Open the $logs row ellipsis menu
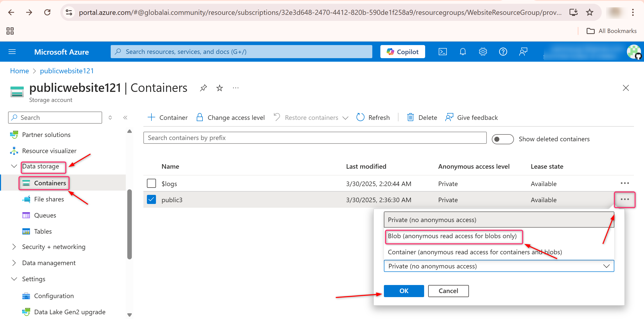This screenshot has height=319, width=644. pyautogui.click(x=625, y=183)
